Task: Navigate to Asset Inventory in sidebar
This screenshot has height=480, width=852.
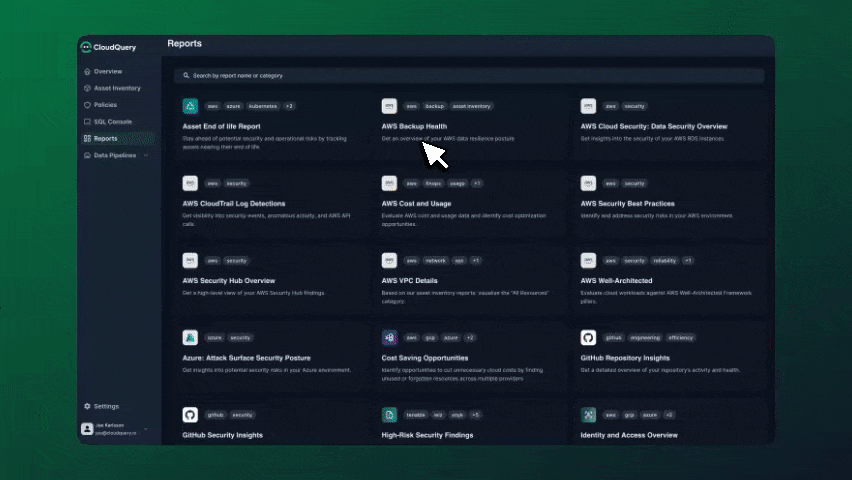Action: [117, 88]
